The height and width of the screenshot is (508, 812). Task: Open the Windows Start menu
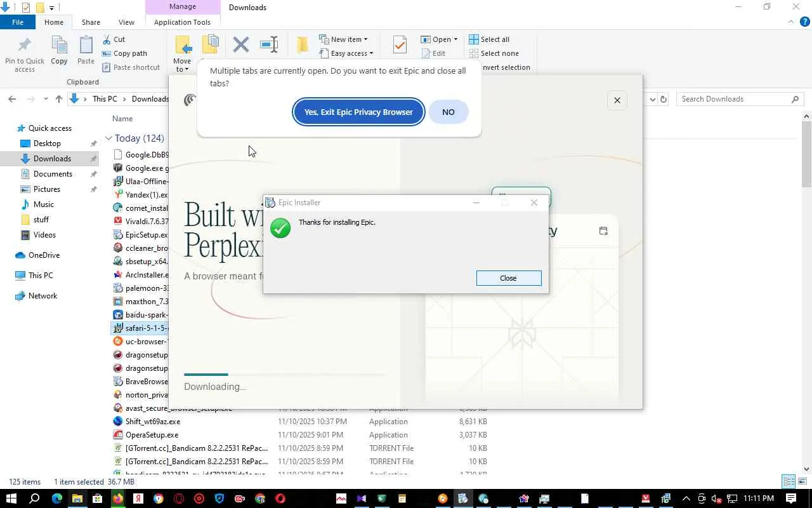[x=11, y=498]
